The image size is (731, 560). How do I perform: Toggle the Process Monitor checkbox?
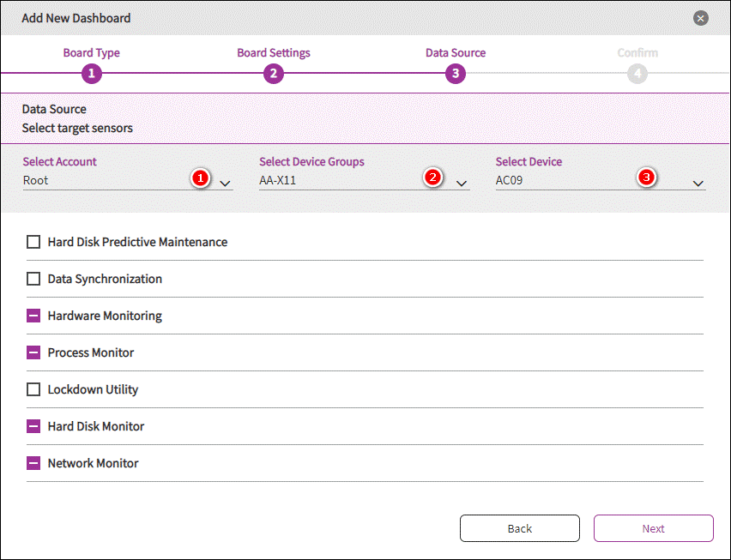coord(33,352)
